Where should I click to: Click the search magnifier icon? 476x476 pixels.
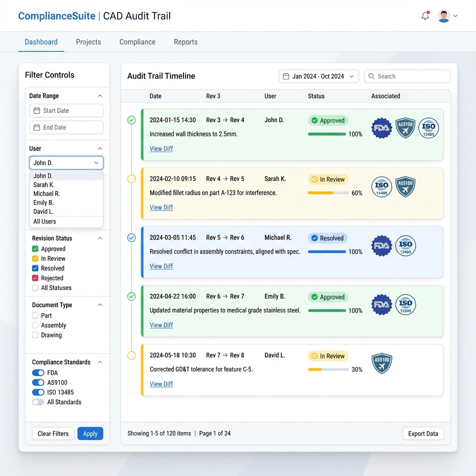(x=371, y=76)
